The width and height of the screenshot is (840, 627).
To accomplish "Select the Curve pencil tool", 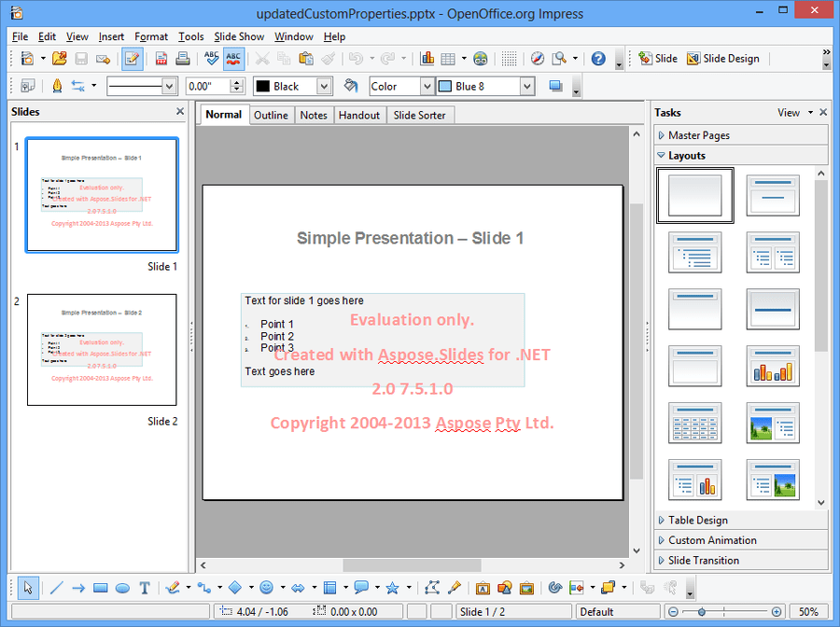I will [173, 588].
